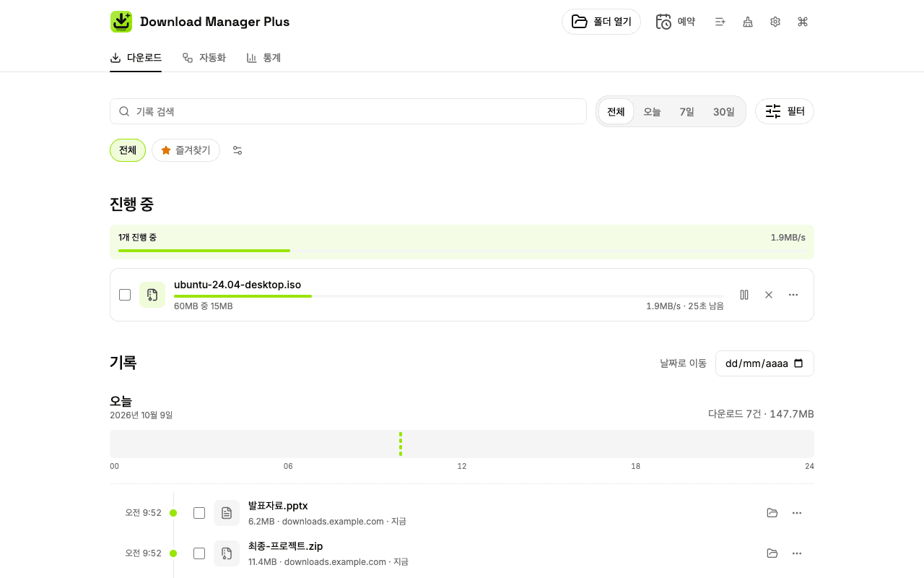The width and height of the screenshot is (924, 578).
Task: Click the Download Manager Plus logo icon
Action: tap(121, 22)
